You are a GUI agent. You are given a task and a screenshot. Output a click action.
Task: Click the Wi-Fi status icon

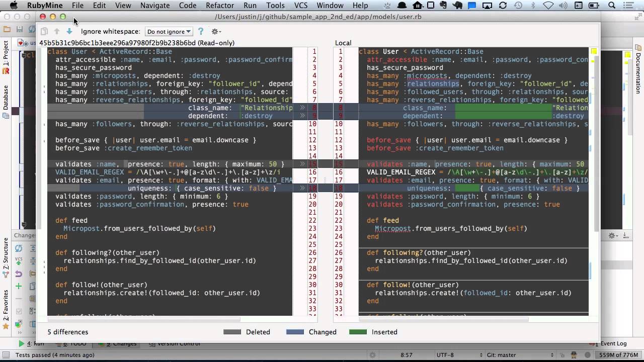(548, 6)
